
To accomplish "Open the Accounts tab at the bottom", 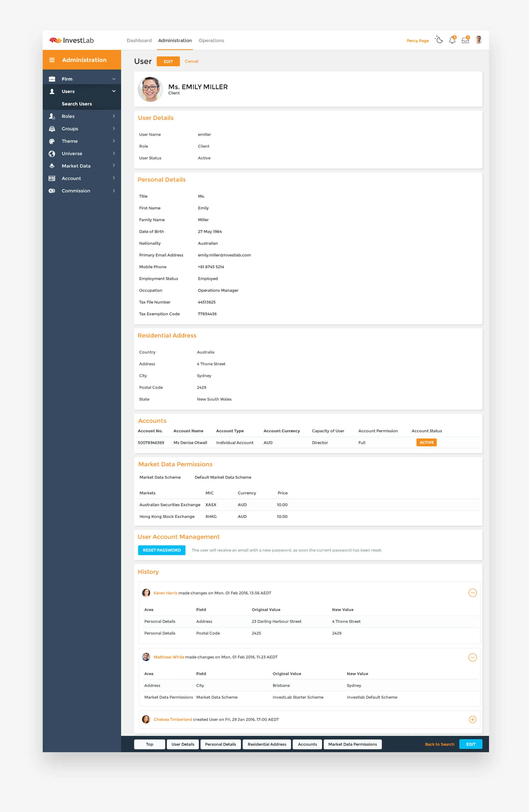I will (307, 744).
